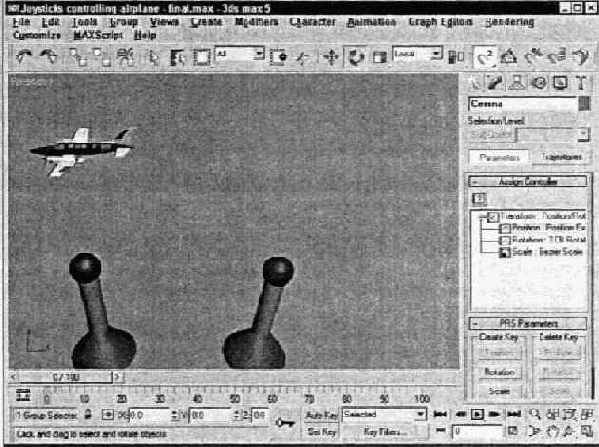Viewport: 599px width, 447px height.
Task: Select the Select and Rotate tool
Action: [355, 57]
